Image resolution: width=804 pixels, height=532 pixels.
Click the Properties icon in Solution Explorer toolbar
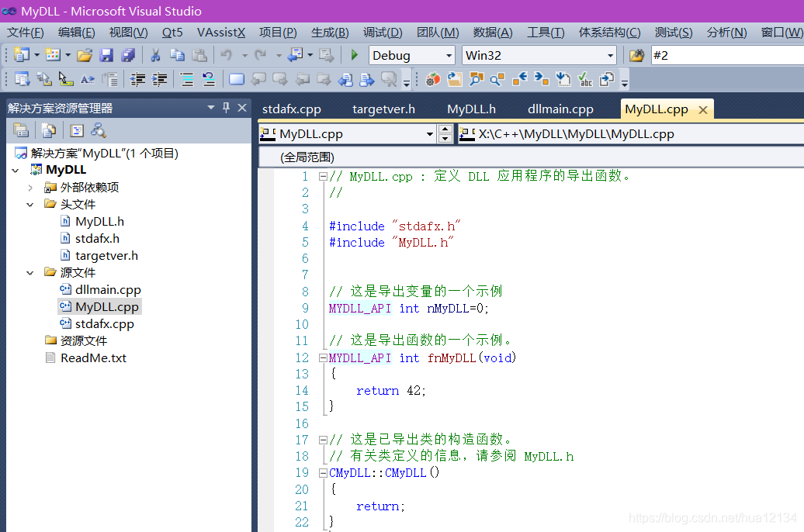click(x=21, y=131)
